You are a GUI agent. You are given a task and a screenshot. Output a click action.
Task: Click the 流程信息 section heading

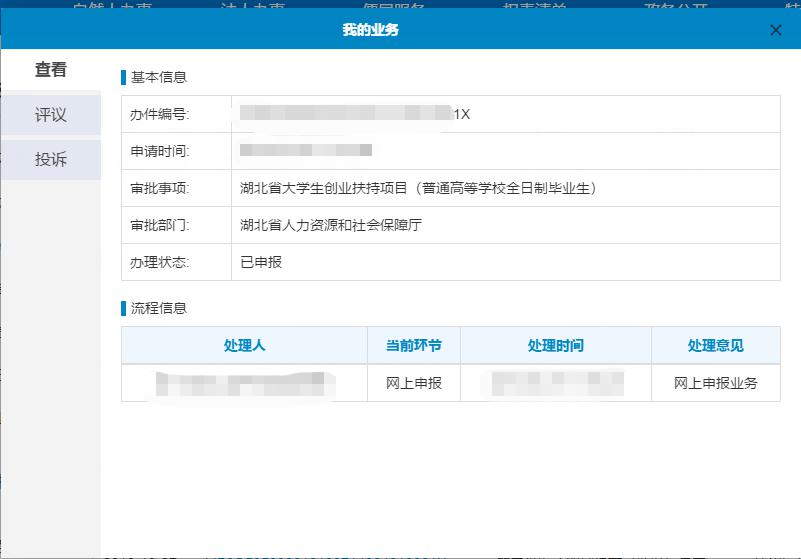pos(159,308)
